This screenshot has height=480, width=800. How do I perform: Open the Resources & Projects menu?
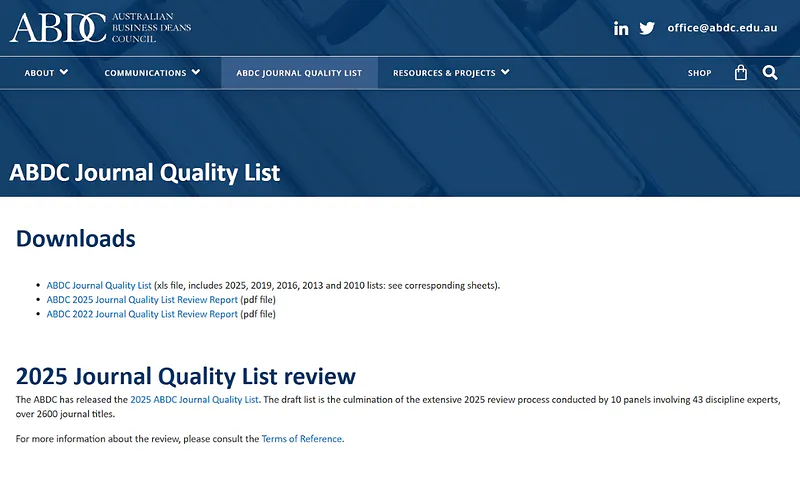[444, 73]
